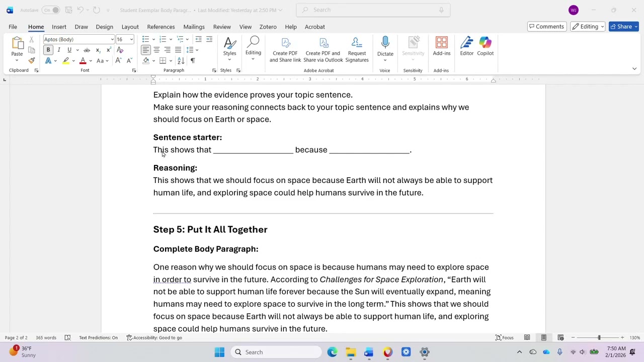
Task: Center-align the paragraph
Action: pos(156,50)
